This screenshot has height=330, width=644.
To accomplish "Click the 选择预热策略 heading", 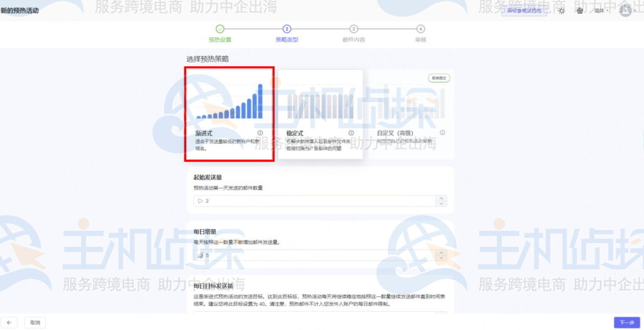I will pyautogui.click(x=208, y=59).
